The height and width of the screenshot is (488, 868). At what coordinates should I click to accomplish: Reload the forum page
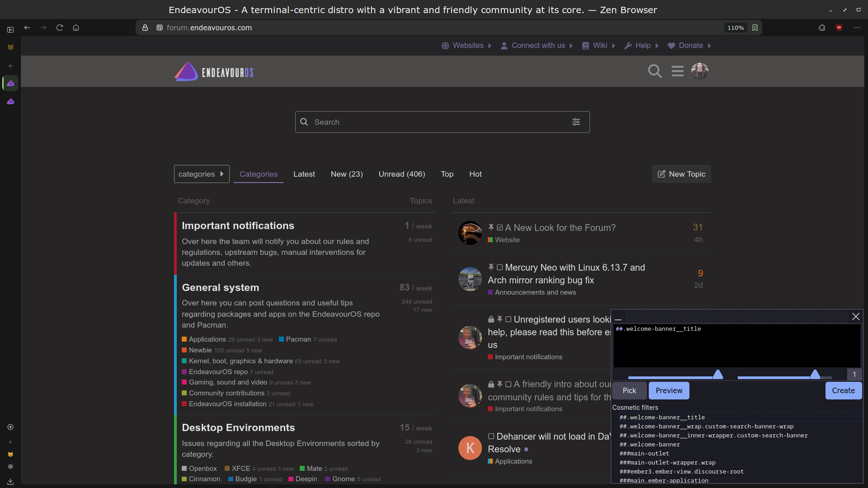click(59, 28)
